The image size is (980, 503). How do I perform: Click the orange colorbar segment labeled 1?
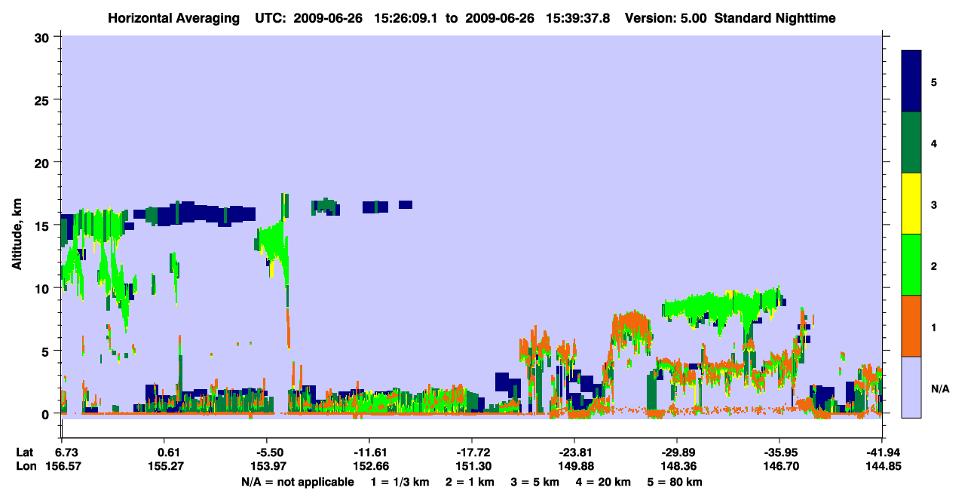pos(911,326)
